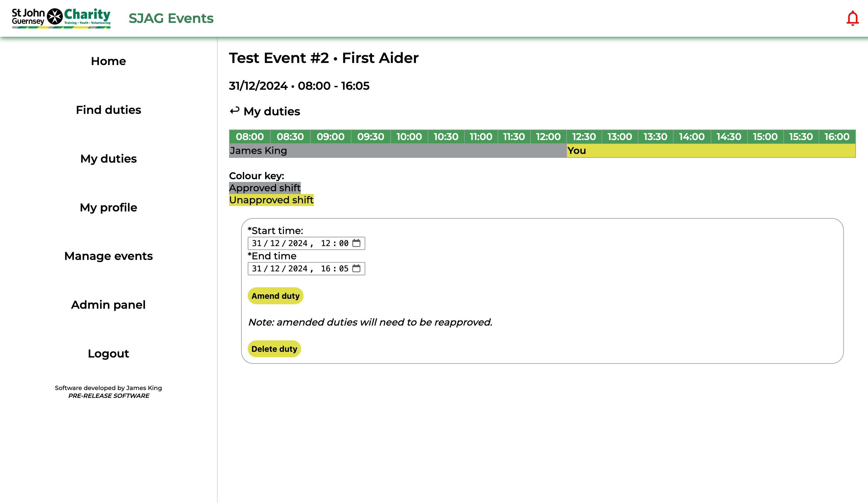The width and height of the screenshot is (868, 503).
Task: Select James King's grey approved shift bar
Action: (398, 151)
